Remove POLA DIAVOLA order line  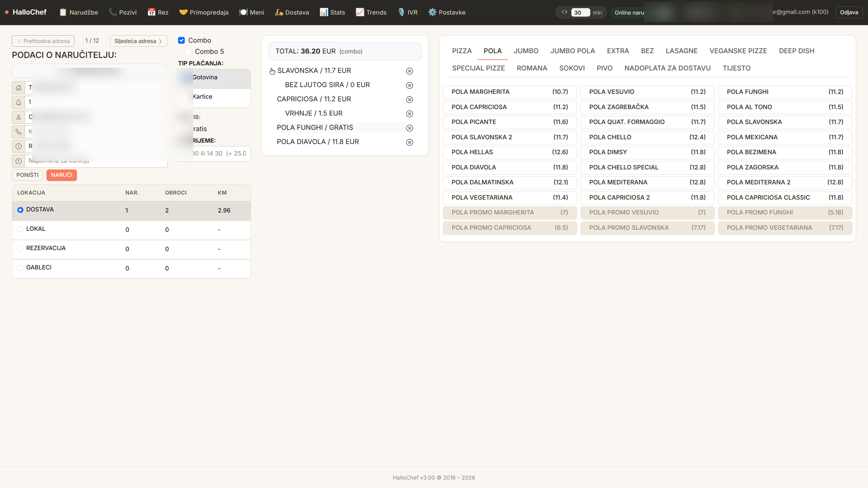[410, 142]
